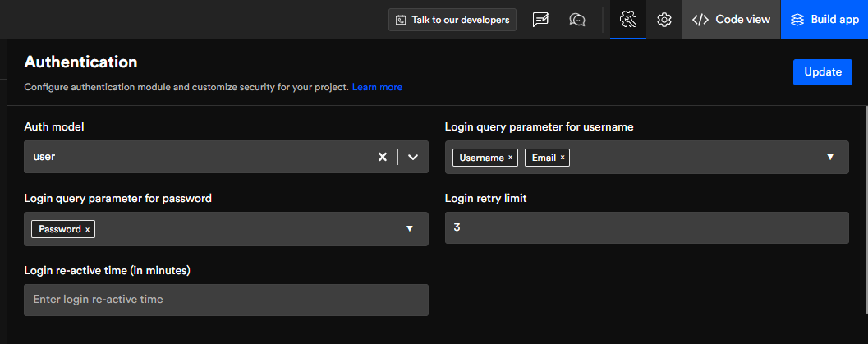
Task: Open the Learn more link
Action: coord(377,87)
